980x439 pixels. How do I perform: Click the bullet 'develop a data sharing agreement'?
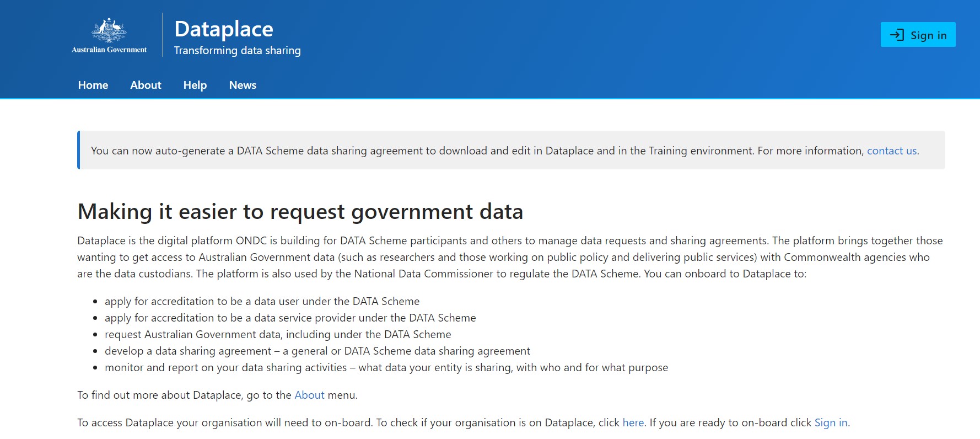[317, 351]
